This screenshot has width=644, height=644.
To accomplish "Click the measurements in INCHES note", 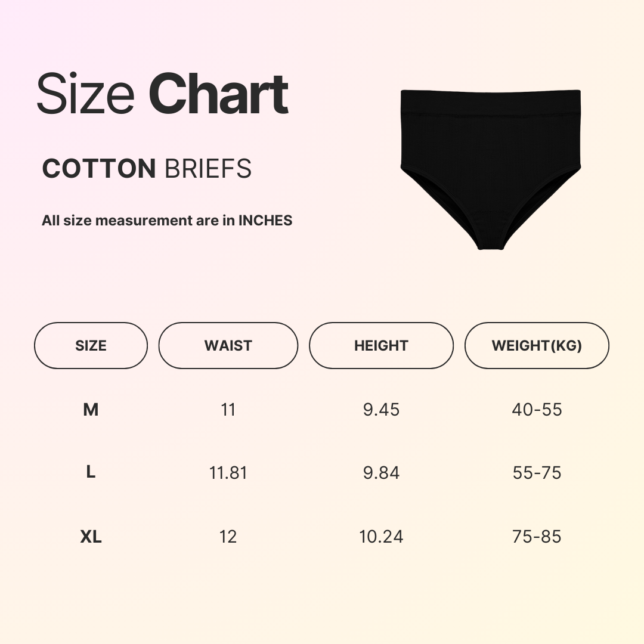I will click(167, 221).
